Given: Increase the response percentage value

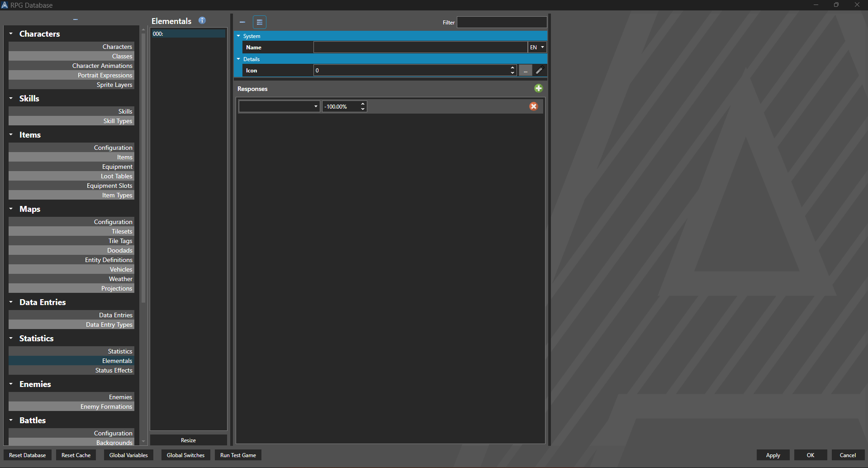Looking at the screenshot, I should click(363, 104).
